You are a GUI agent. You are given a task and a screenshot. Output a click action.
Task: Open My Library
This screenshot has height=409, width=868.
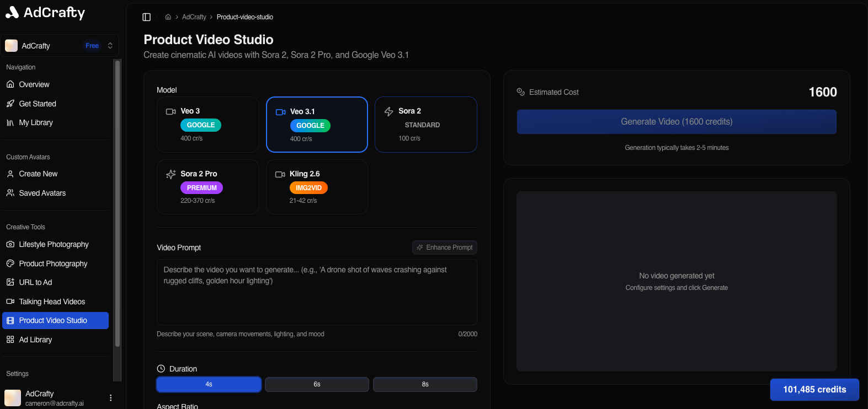[x=55, y=122]
